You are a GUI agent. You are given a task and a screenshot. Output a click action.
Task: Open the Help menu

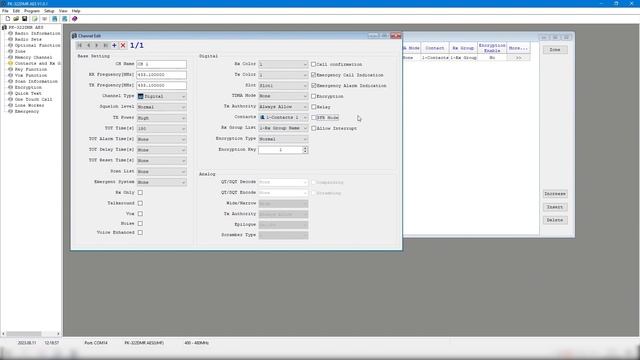76,11
